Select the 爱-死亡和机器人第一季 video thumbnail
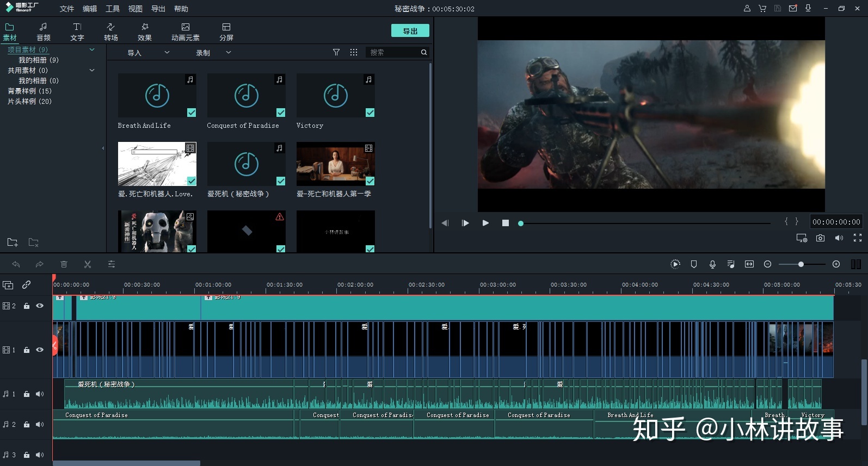The height and width of the screenshot is (466, 868). (x=336, y=164)
